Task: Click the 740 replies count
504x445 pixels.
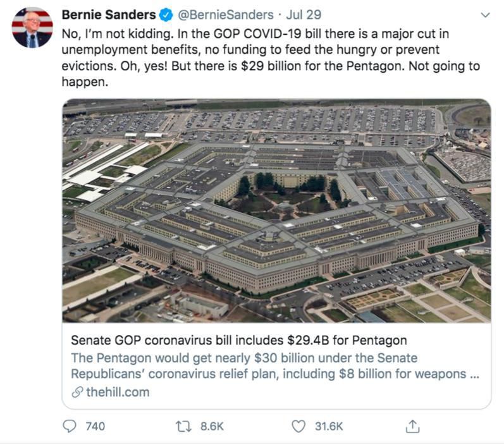Action: click(x=95, y=426)
